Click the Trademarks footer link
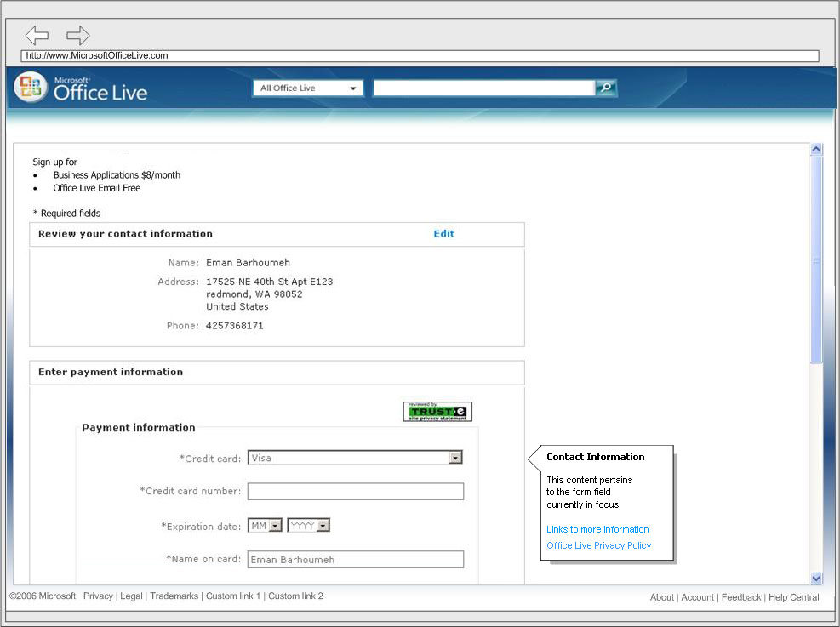 174,596
